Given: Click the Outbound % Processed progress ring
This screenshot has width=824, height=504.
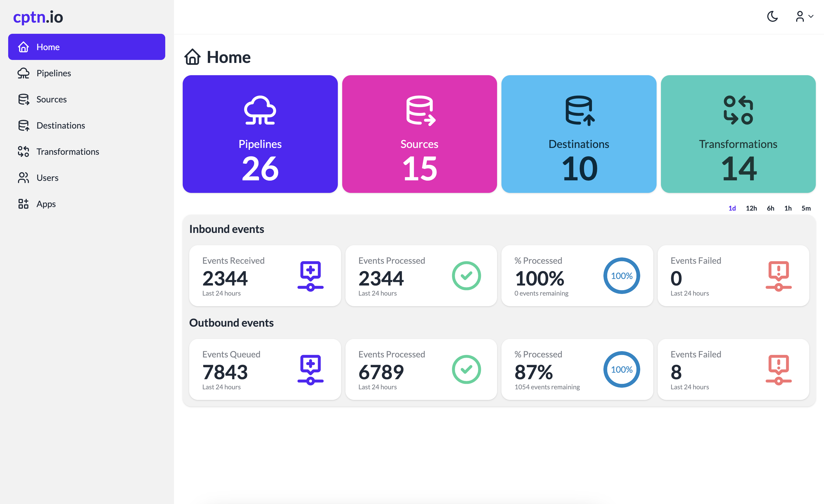Looking at the screenshot, I should click(x=621, y=369).
